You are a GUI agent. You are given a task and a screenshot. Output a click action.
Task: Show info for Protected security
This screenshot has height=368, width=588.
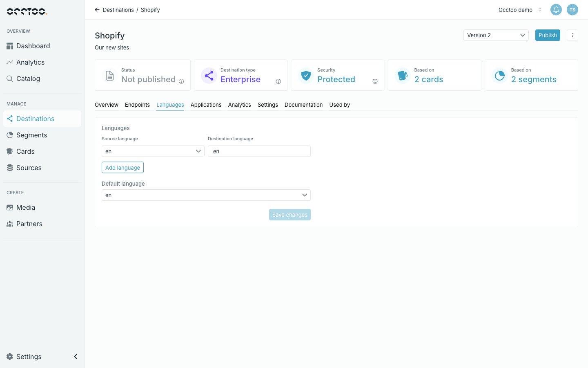(375, 81)
